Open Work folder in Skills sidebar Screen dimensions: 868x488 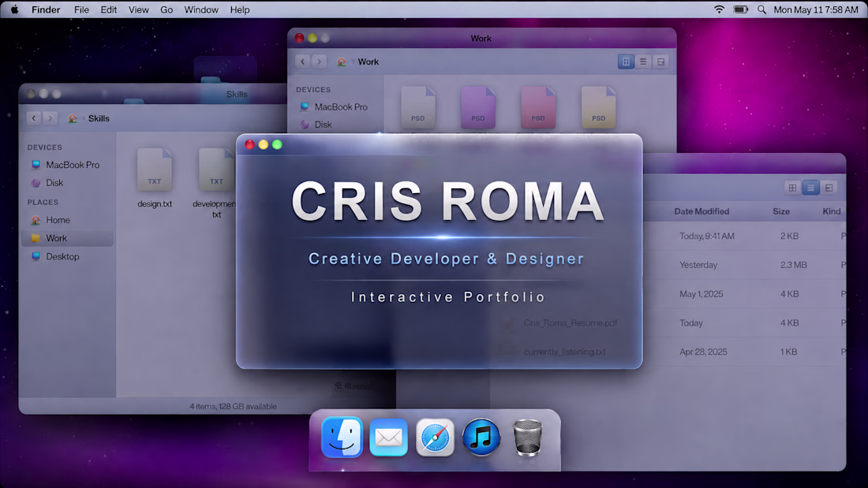point(66,238)
